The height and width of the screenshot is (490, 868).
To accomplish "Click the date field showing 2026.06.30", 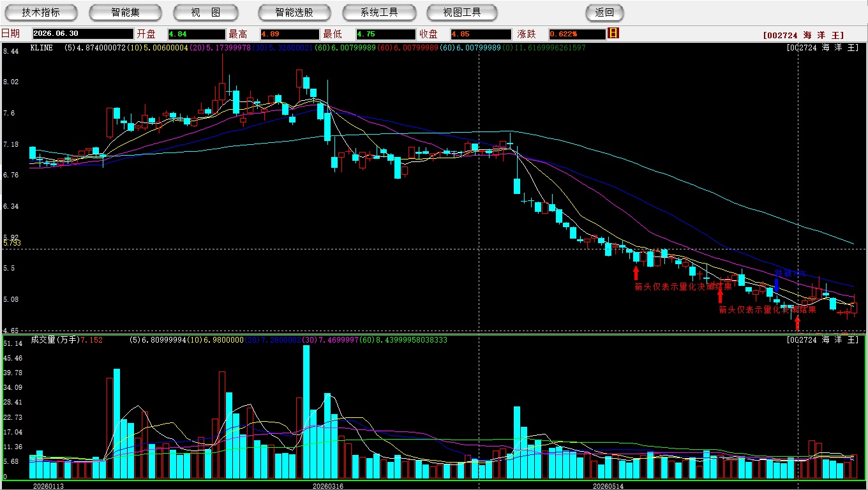I will coord(83,34).
